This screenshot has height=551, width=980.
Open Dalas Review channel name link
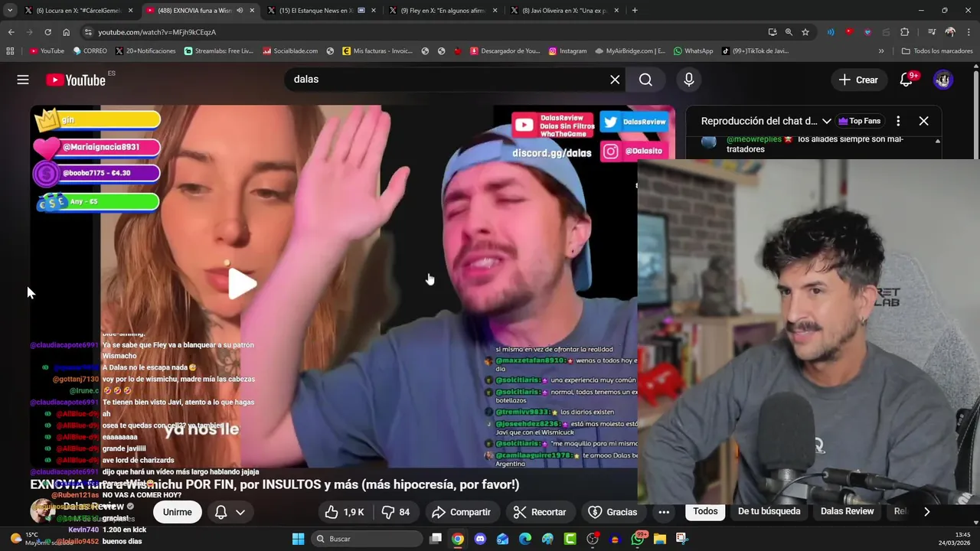[x=93, y=507]
